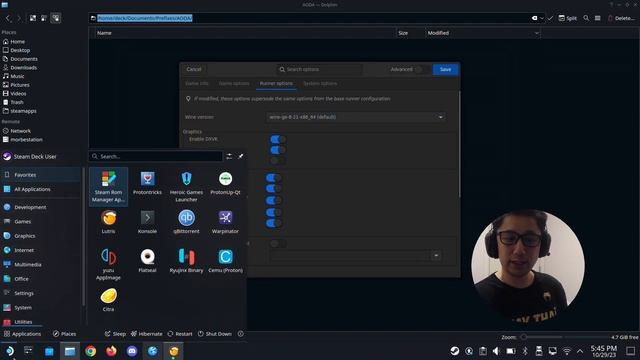
Task: Click Dolphin's search magnifier icon
Action: (x=586, y=18)
